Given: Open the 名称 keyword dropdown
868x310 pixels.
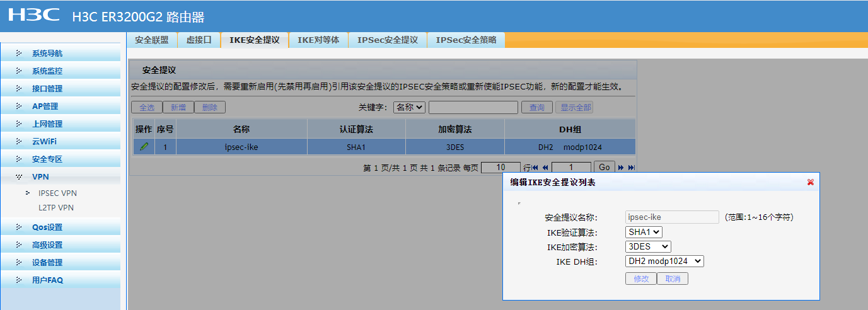Looking at the screenshot, I should coord(410,108).
